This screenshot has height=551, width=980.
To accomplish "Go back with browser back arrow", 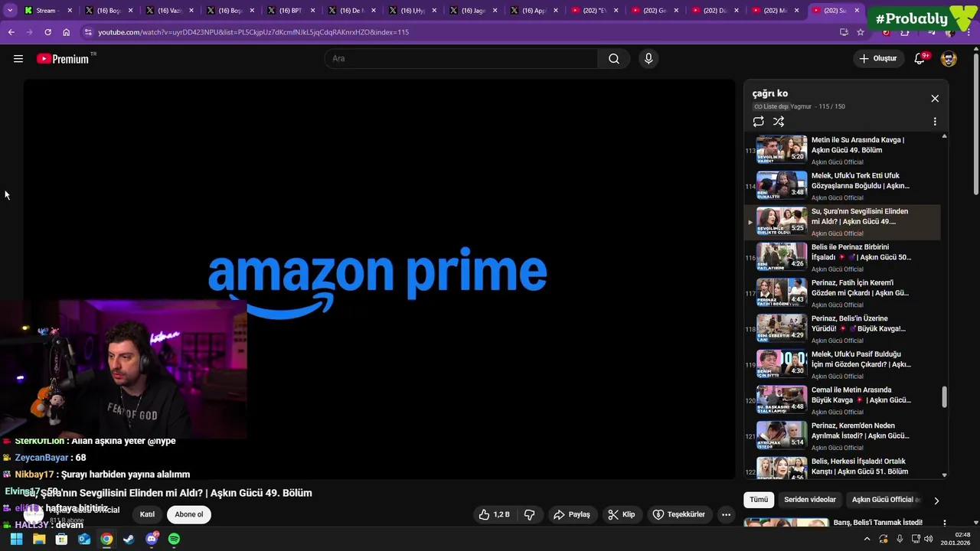I will point(11,32).
